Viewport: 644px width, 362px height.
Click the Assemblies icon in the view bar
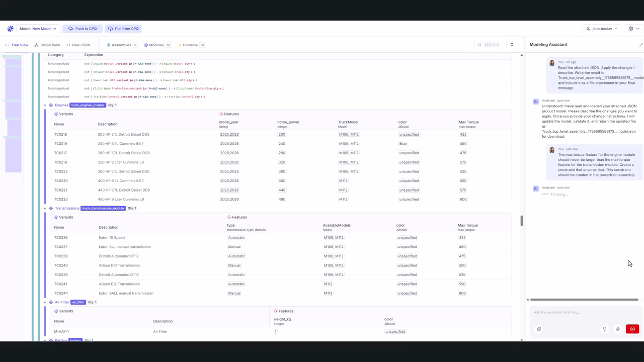(x=109, y=45)
